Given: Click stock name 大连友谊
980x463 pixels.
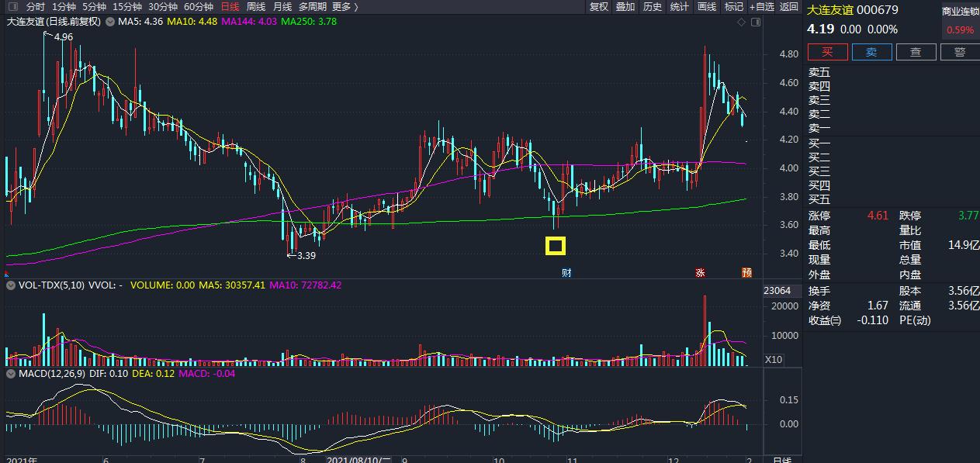Looking at the screenshot, I should pos(829,10).
